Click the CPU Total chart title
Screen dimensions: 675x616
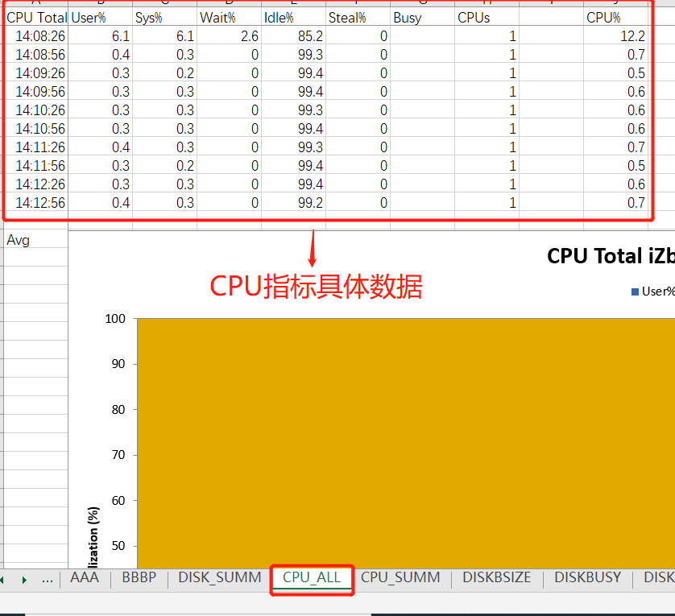click(611, 255)
